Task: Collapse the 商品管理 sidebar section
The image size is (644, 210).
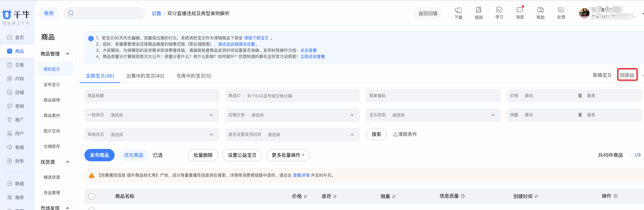Action: point(68,54)
